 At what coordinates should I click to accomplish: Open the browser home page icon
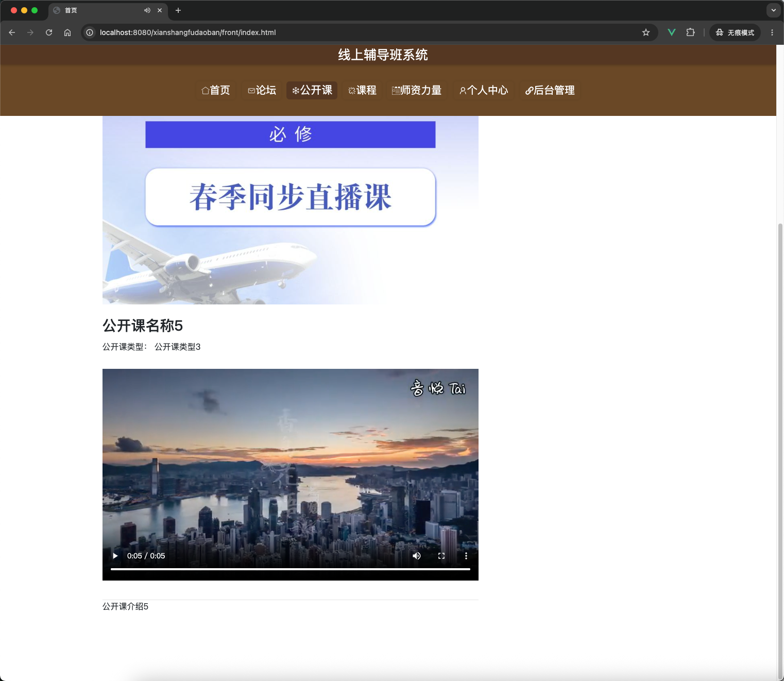coord(67,32)
